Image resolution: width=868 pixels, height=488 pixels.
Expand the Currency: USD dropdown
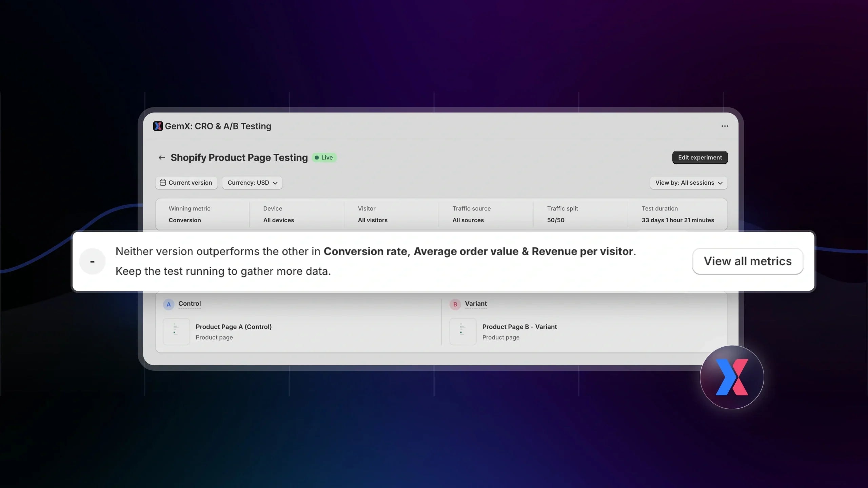coord(252,183)
